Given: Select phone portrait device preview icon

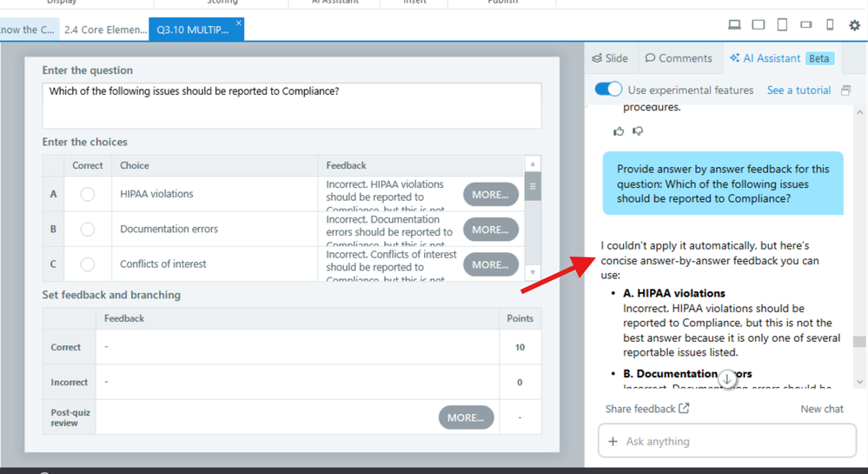Looking at the screenshot, I should tap(830, 25).
